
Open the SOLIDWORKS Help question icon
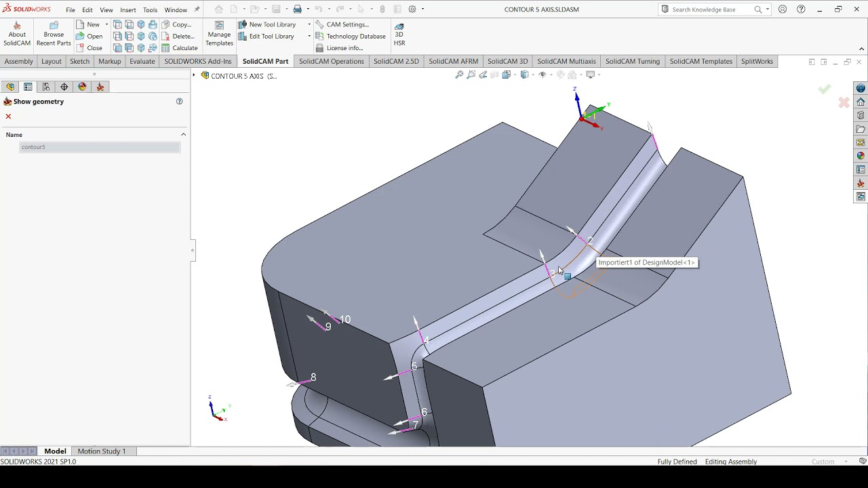click(802, 9)
